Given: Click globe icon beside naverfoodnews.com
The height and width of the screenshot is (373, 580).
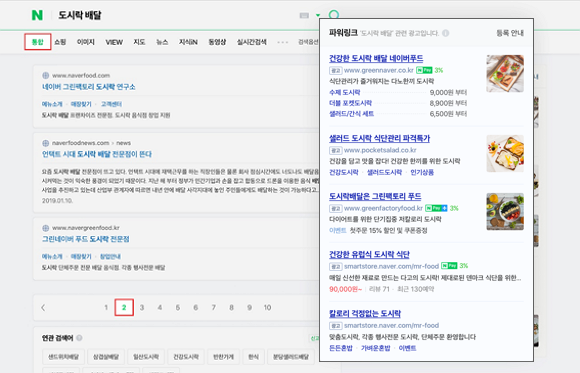Looking at the screenshot, I should pyautogui.click(x=45, y=143).
